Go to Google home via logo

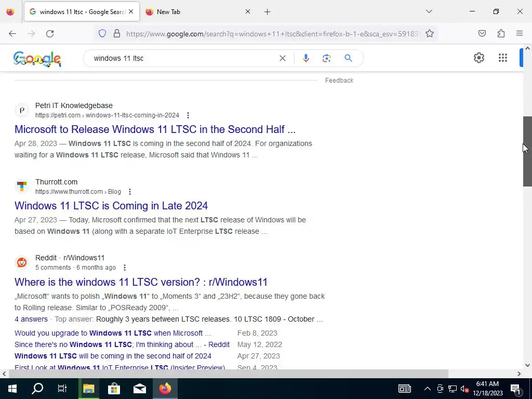37,59
